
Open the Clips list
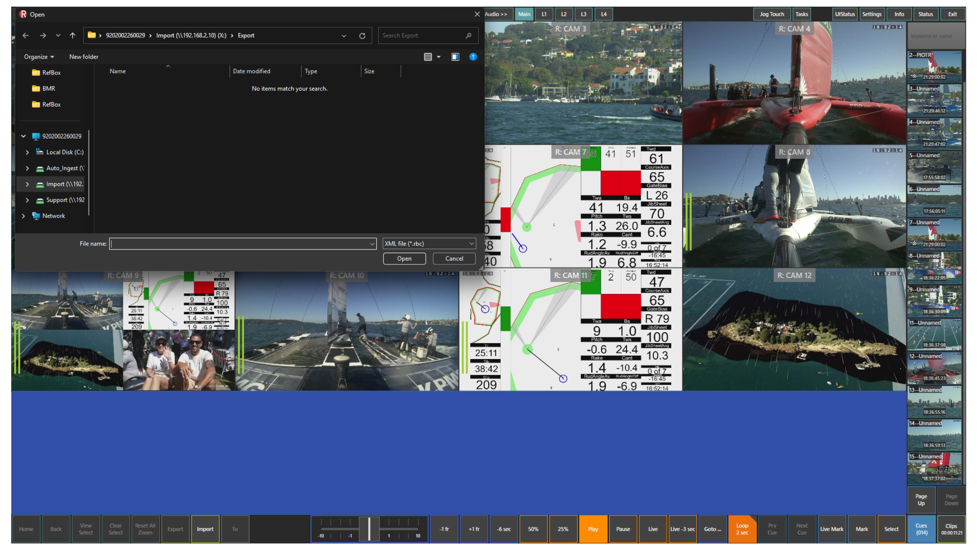(x=951, y=529)
